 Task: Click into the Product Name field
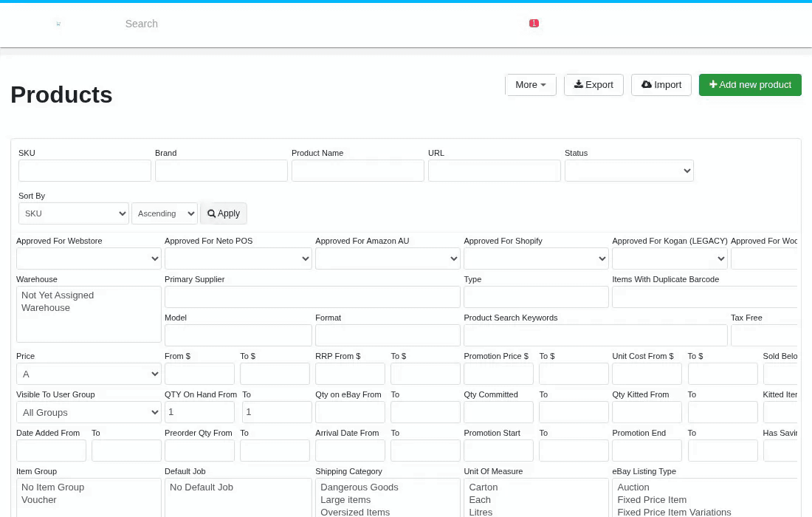click(358, 171)
